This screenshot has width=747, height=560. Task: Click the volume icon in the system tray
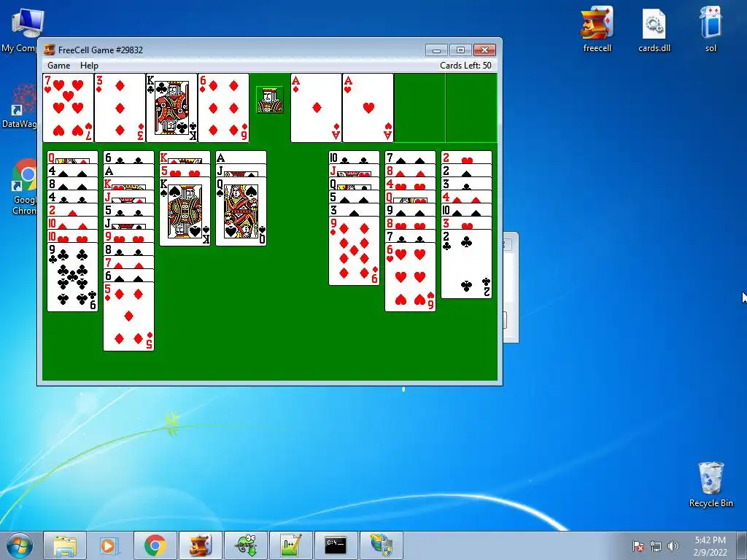click(x=673, y=546)
